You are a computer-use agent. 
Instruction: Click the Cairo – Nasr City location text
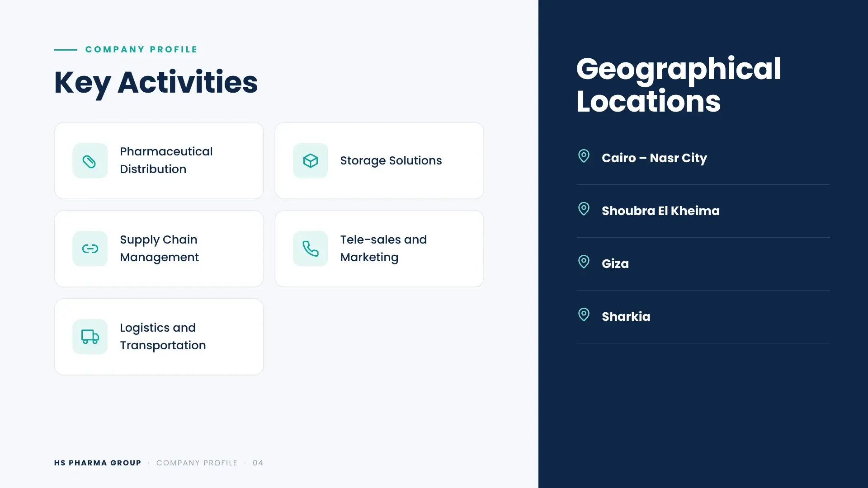coord(654,158)
